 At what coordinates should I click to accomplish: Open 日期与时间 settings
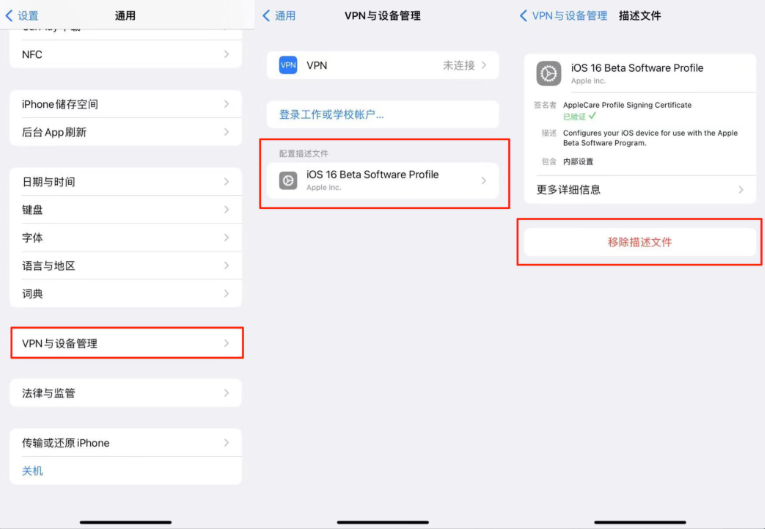click(125, 182)
